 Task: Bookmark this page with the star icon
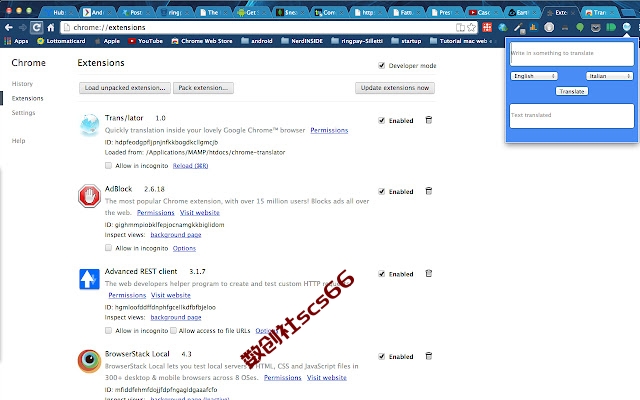pos(471,27)
